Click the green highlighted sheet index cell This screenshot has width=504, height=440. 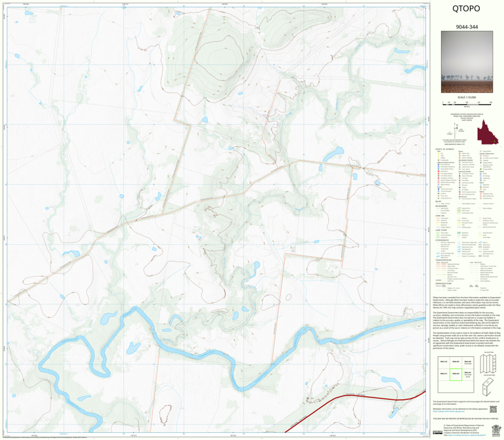point(456,374)
